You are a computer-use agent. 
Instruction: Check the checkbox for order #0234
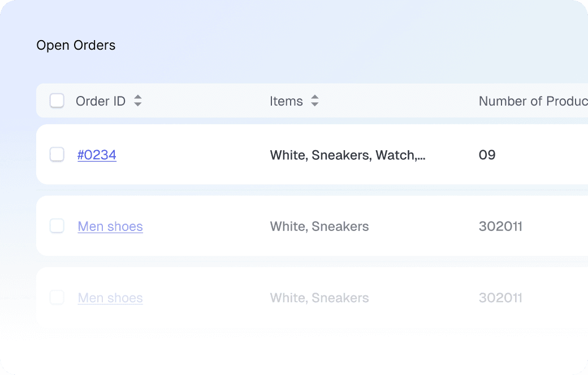(x=57, y=154)
